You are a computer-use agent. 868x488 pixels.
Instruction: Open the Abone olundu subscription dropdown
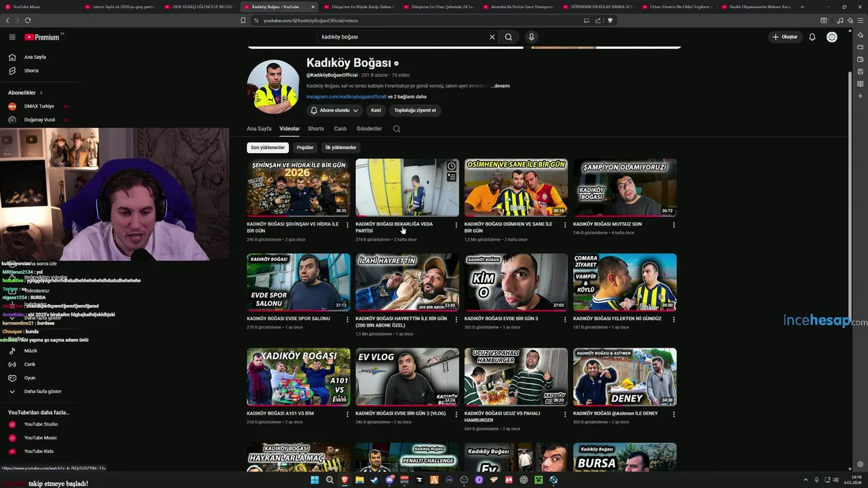pos(334,110)
